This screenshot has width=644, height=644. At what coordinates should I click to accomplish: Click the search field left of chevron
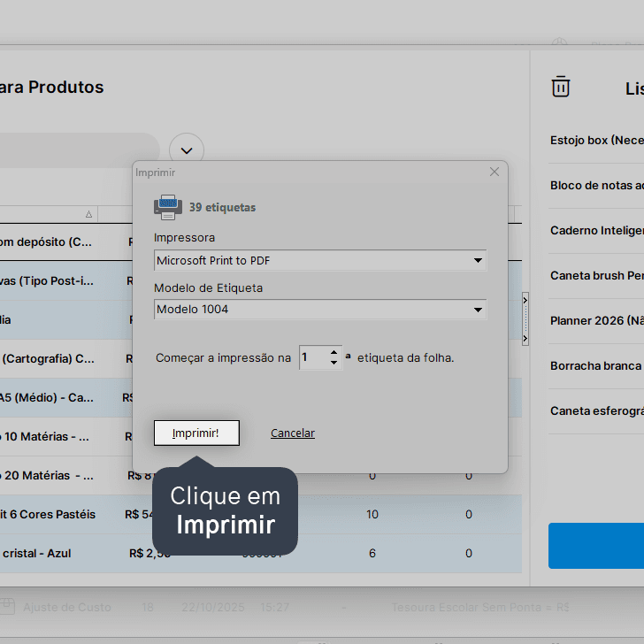click(x=80, y=150)
